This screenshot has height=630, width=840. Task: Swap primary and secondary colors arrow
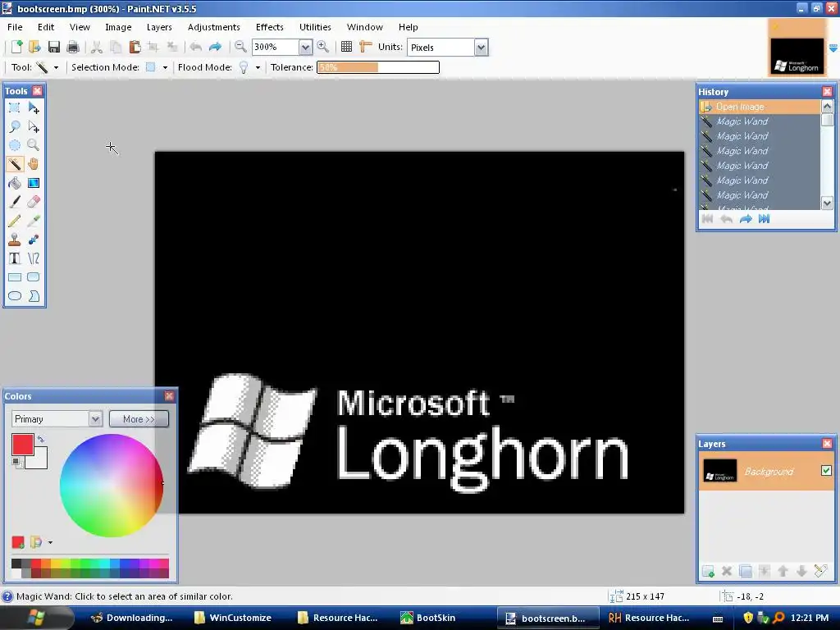[41, 440]
